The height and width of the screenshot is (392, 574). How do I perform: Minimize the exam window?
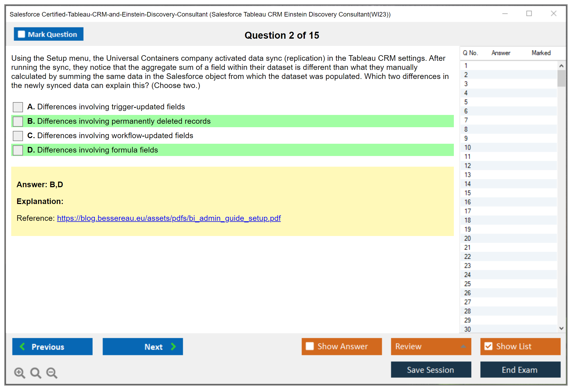(505, 14)
